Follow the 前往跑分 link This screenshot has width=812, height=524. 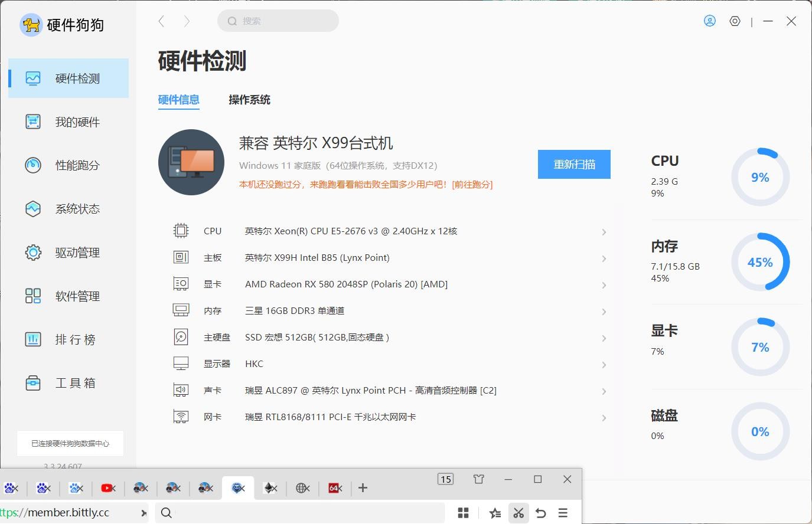[x=472, y=185]
